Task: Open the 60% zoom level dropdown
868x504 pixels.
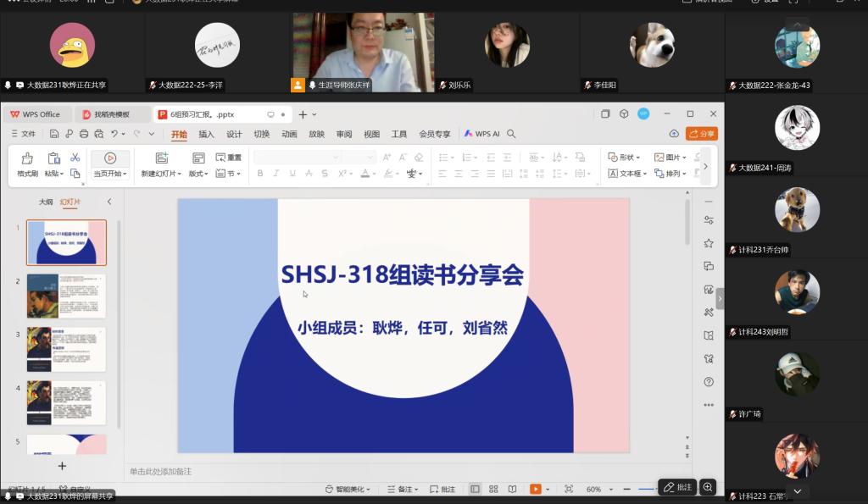Action: pos(598,490)
